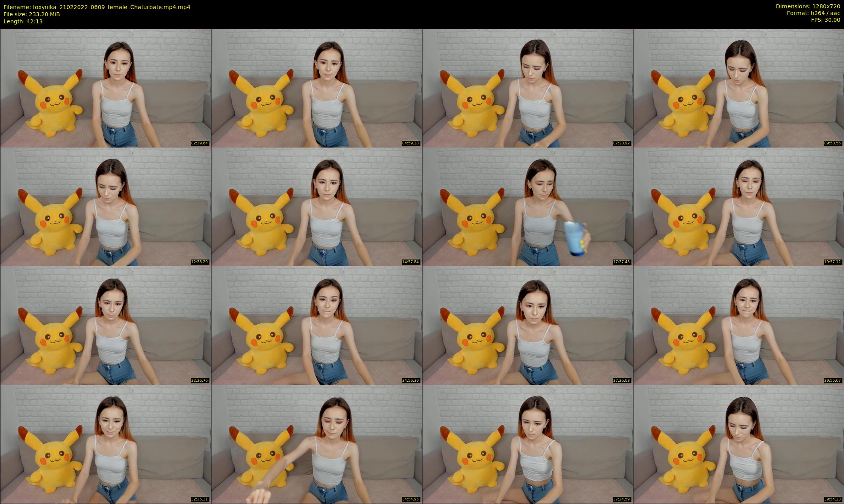Click the Dimensions 1280x720 label
844x504 pixels.
pyautogui.click(x=808, y=6)
